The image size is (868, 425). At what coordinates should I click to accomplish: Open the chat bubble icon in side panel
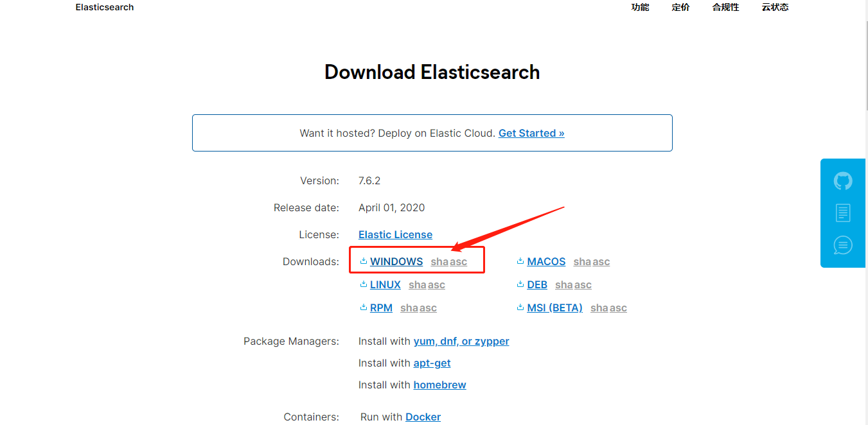click(843, 245)
